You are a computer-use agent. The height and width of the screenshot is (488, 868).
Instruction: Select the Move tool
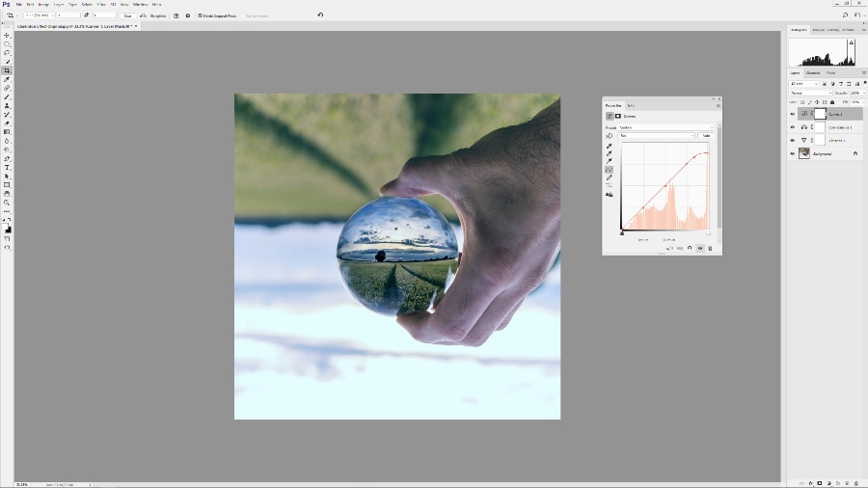point(7,35)
